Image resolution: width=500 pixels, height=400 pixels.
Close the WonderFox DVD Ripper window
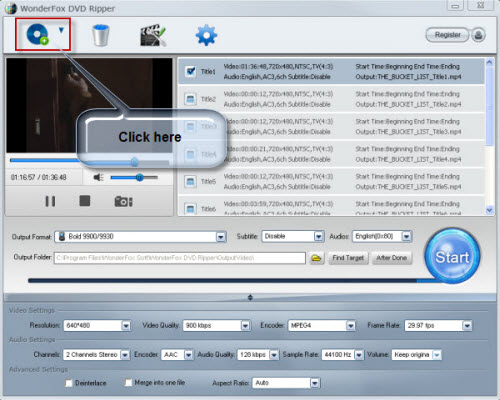click(480, 5)
